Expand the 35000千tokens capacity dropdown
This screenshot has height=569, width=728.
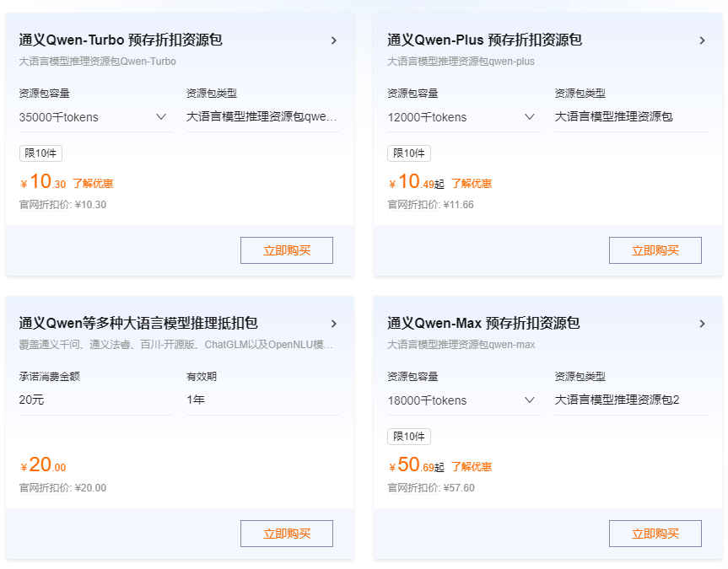[x=94, y=117]
